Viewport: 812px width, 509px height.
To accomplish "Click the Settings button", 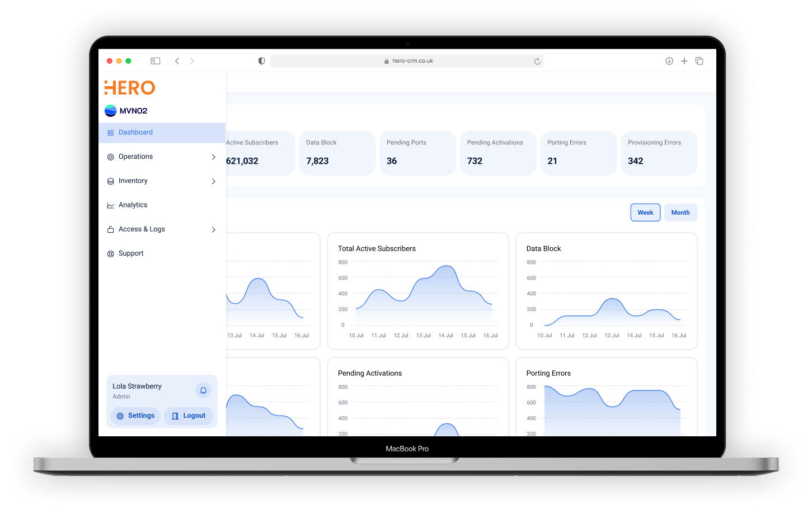I will (x=135, y=416).
